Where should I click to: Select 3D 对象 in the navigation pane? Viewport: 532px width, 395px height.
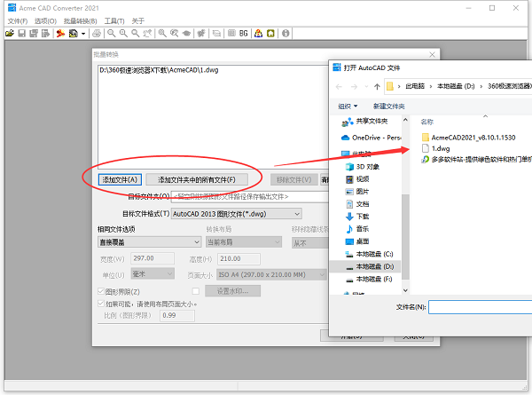[x=362, y=167]
